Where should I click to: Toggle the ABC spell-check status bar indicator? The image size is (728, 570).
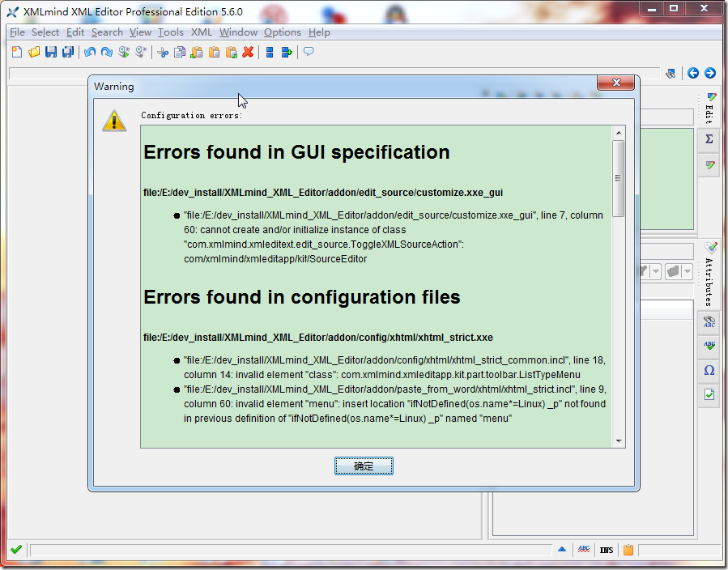click(584, 550)
